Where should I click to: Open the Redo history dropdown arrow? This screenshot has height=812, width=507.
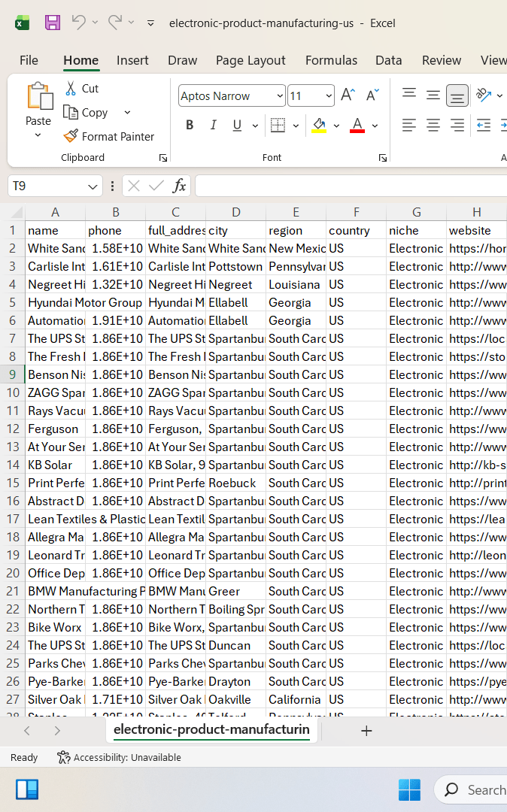coord(131,23)
